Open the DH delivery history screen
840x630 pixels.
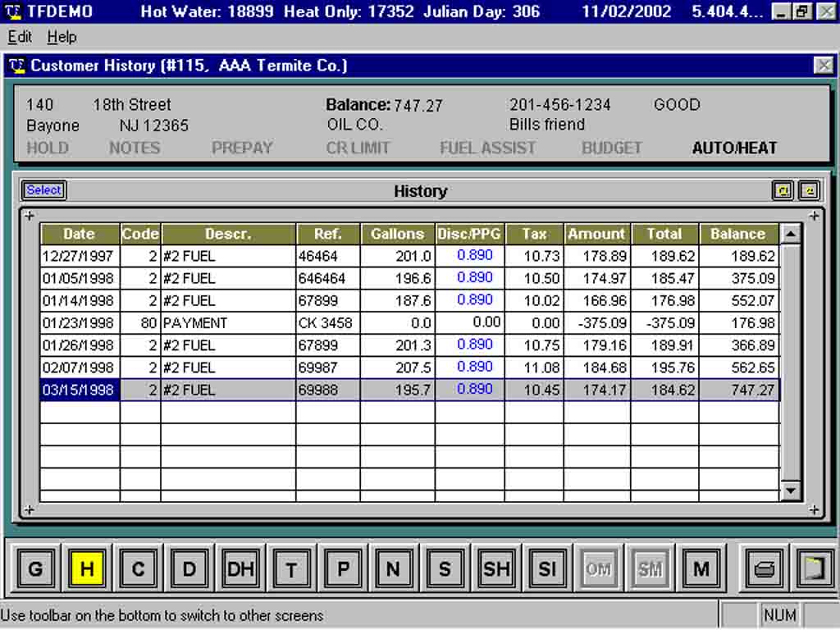tap(240, 567)
